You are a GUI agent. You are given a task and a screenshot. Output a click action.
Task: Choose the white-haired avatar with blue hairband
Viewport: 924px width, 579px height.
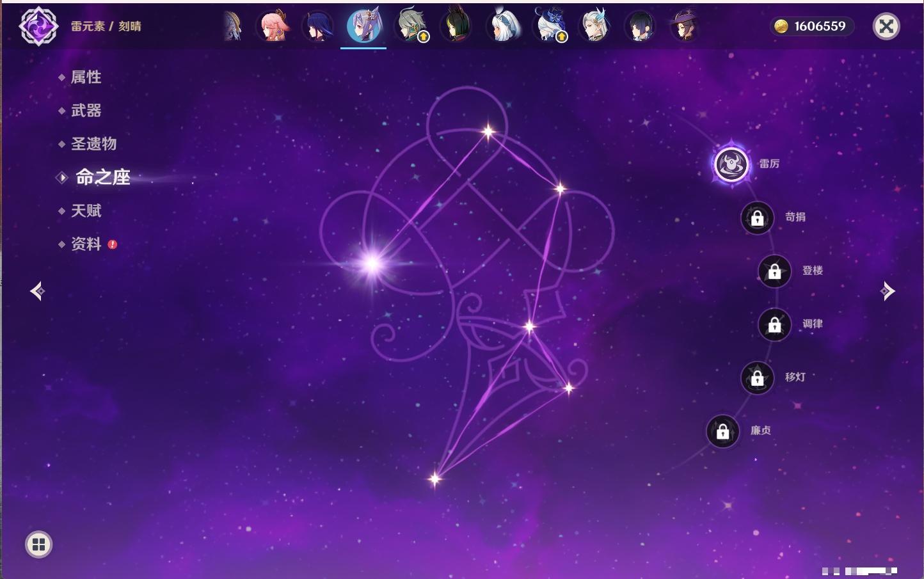[504, 26]
